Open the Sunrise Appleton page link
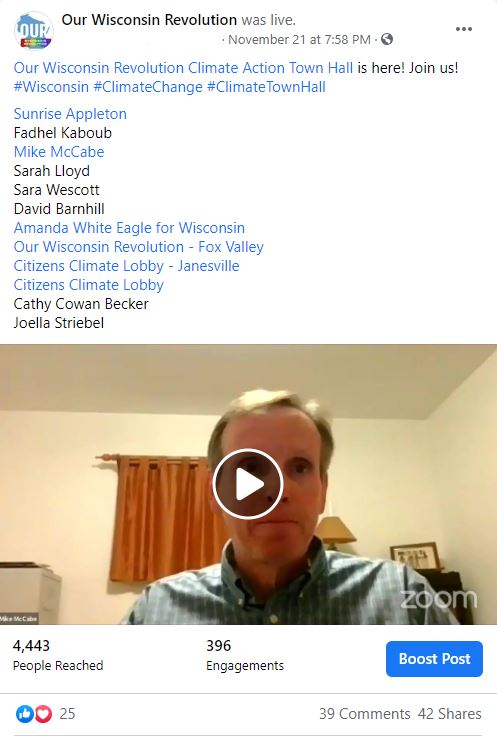This screenshot has width=497, height=736. click(x=70, y=114)
